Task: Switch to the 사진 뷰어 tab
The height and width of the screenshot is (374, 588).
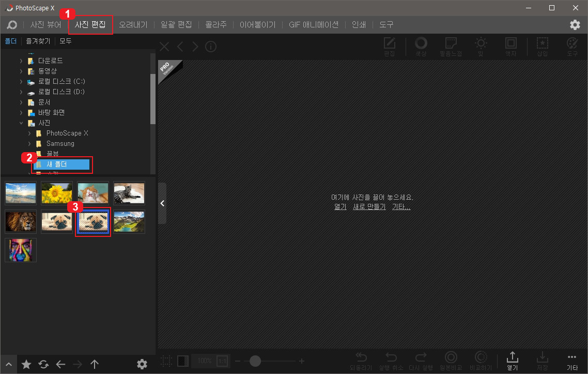Action: [x=45, y=25]
